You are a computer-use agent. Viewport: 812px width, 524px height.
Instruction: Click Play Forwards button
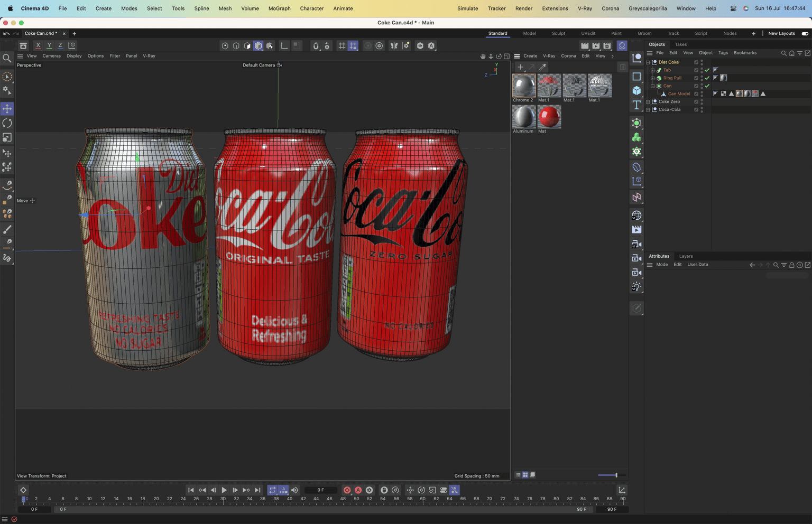click(x=224, y=490)
